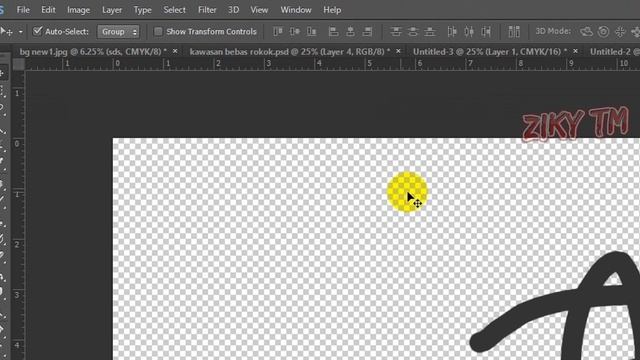Click the align bottom edges icon
The height and width of the screenshot is (360, 640).
click(x=311, y=31)
